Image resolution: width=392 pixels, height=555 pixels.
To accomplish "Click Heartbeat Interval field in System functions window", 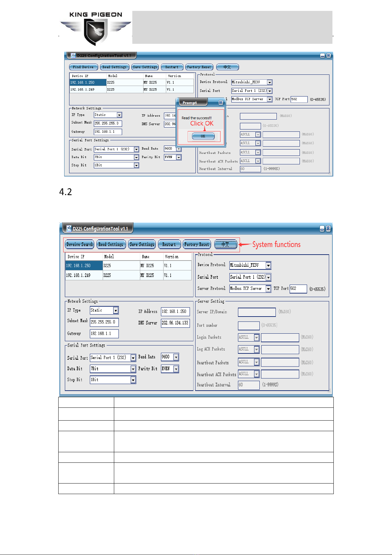I will click(249, 385).
